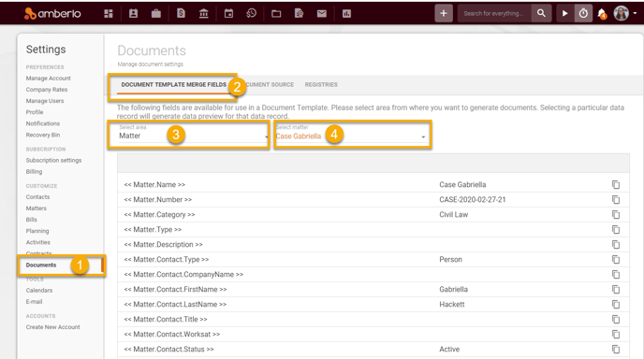Image resolution: width=644 pixels, height=359 pixels.
Task: Expand the Select matter dropdown
Action: [352, 135]
